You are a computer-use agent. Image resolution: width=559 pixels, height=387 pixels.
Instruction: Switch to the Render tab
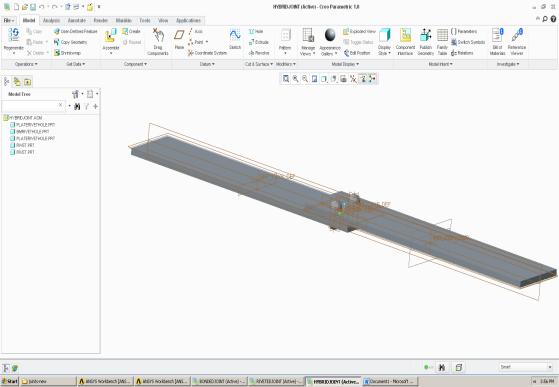point(101,21)
